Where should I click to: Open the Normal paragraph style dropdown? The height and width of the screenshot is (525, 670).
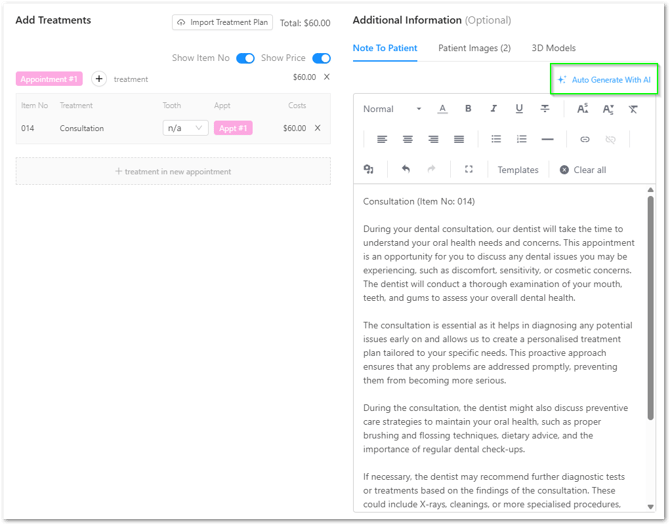pos(383,109)
